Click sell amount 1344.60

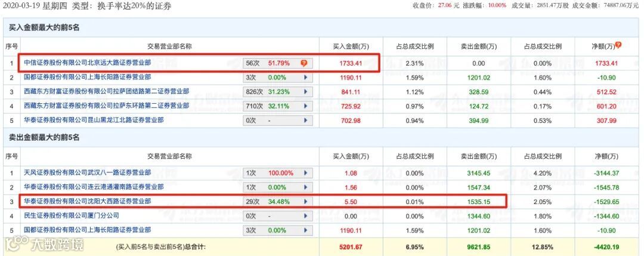pos(478,216)
